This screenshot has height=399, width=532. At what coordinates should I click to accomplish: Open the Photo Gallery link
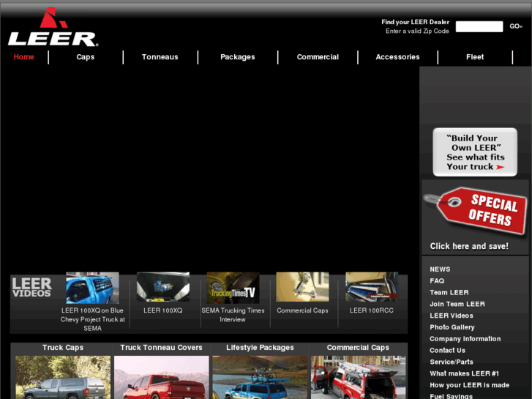click(x=452, y=327)
